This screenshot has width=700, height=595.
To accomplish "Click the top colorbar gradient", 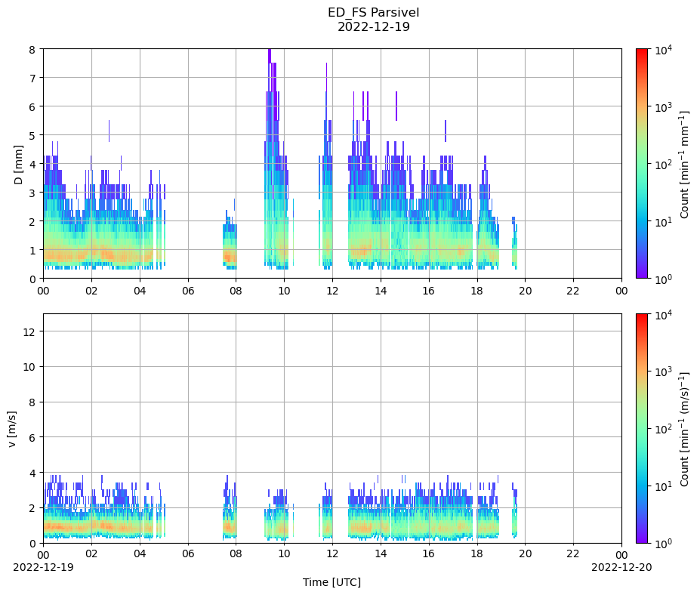I will coord(642,163).
